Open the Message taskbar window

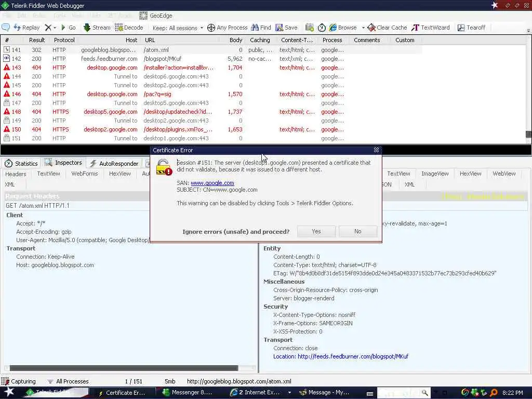[x=325, y=392]
